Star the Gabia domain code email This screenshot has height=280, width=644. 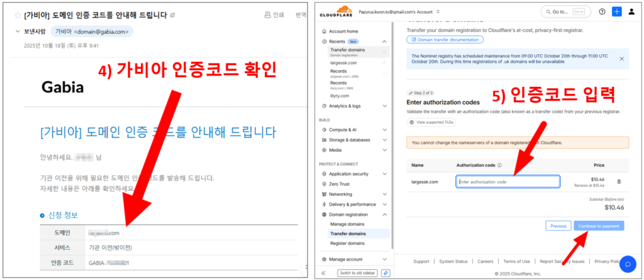click(x=18, y=15)
